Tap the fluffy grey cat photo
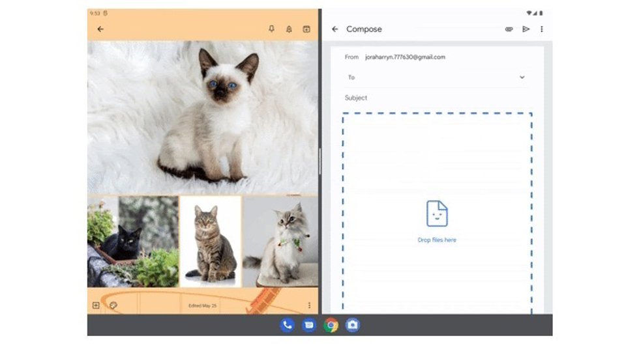The height and width of the screenshot is (364, 639). [x=280, y=242]
